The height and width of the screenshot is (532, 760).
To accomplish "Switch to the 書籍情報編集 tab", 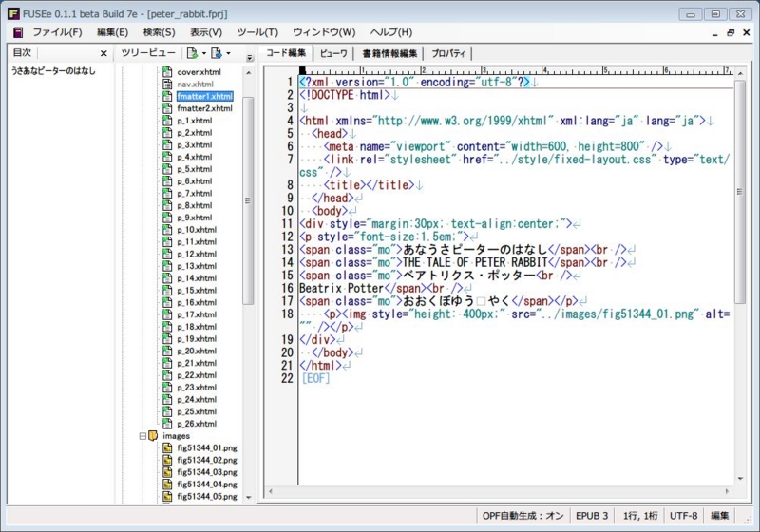I will tap(389, 53).
